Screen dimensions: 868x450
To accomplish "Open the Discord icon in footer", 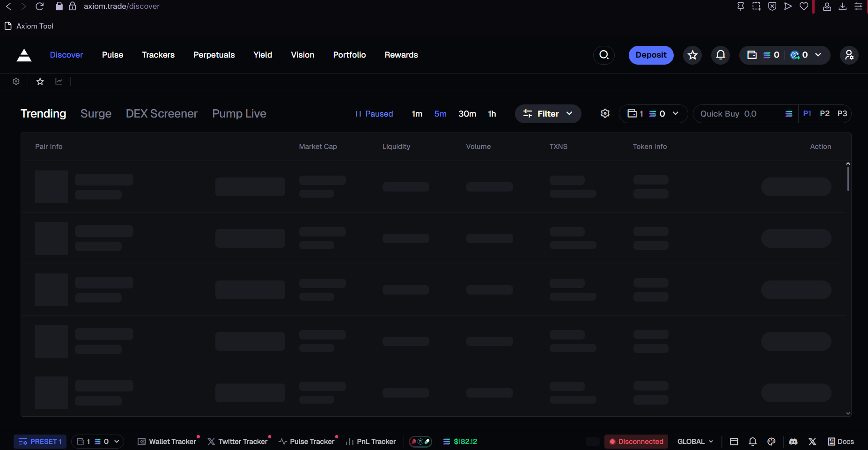I will pos(793,442).
